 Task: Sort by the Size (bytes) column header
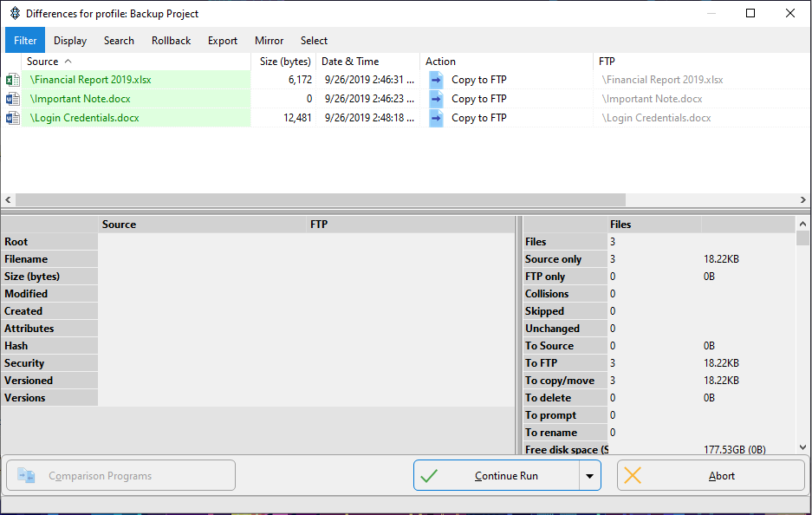(x=284, y=62)
